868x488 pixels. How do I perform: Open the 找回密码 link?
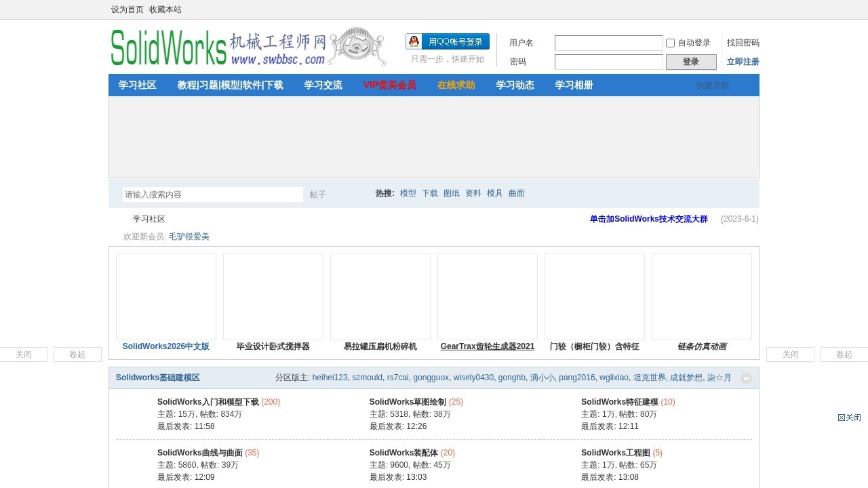[743, 43]
